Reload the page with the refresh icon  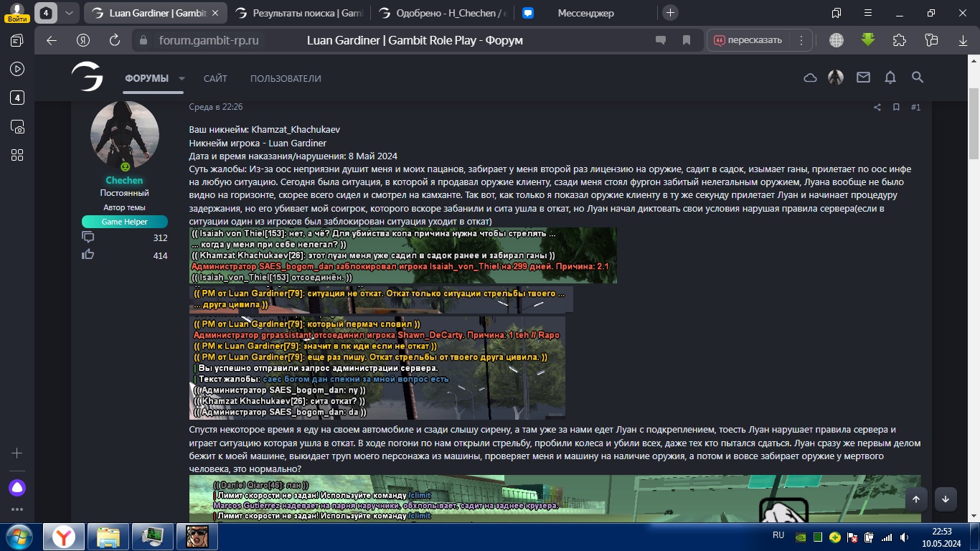pos(114,40)
